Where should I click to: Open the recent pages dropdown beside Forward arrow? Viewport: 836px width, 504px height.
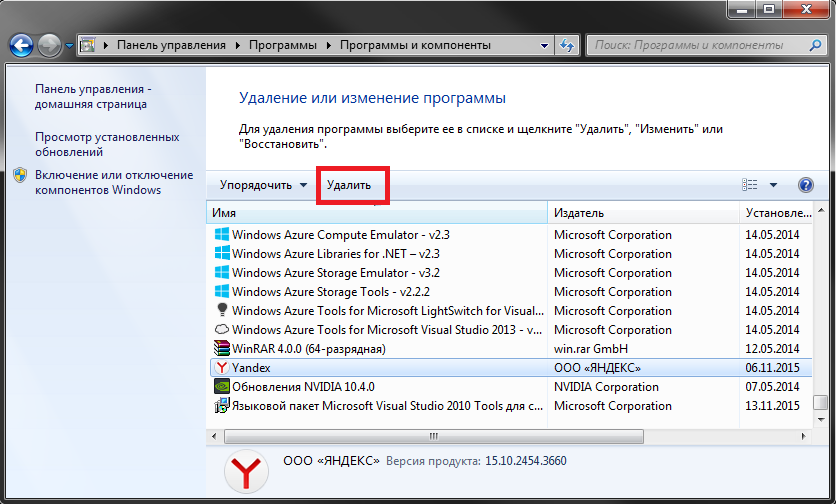pyautogui.click(x=69, y=46)
